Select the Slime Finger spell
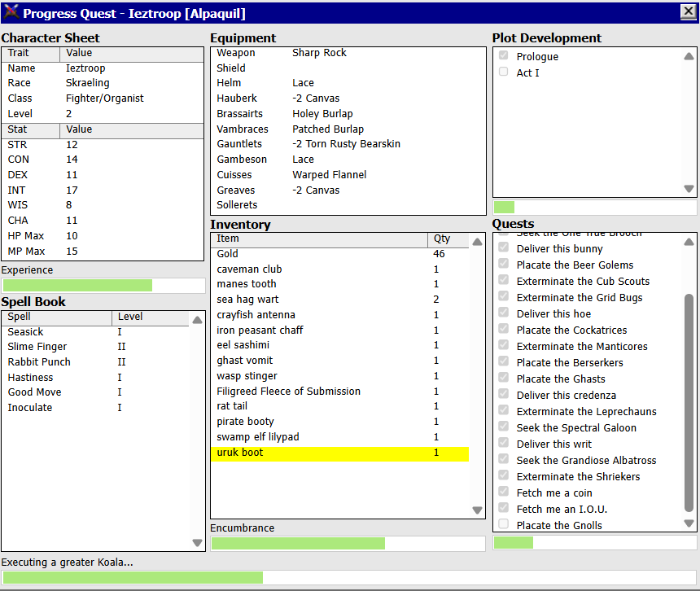Viewport: 700px width, 591px height. tap(95, 348)
